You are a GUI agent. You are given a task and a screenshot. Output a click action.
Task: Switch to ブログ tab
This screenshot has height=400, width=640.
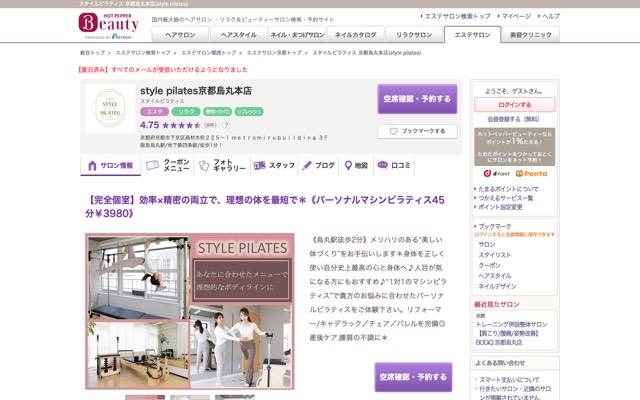point(319,165)
